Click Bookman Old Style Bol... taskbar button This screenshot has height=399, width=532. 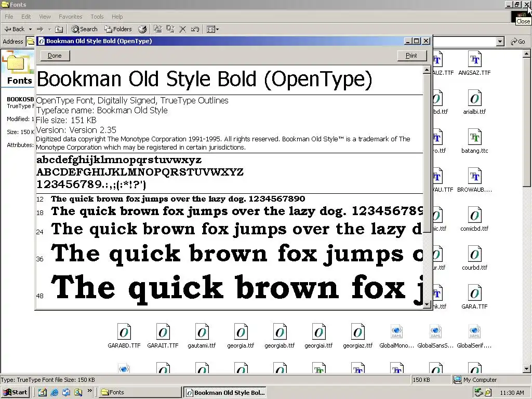pos(225,392)
